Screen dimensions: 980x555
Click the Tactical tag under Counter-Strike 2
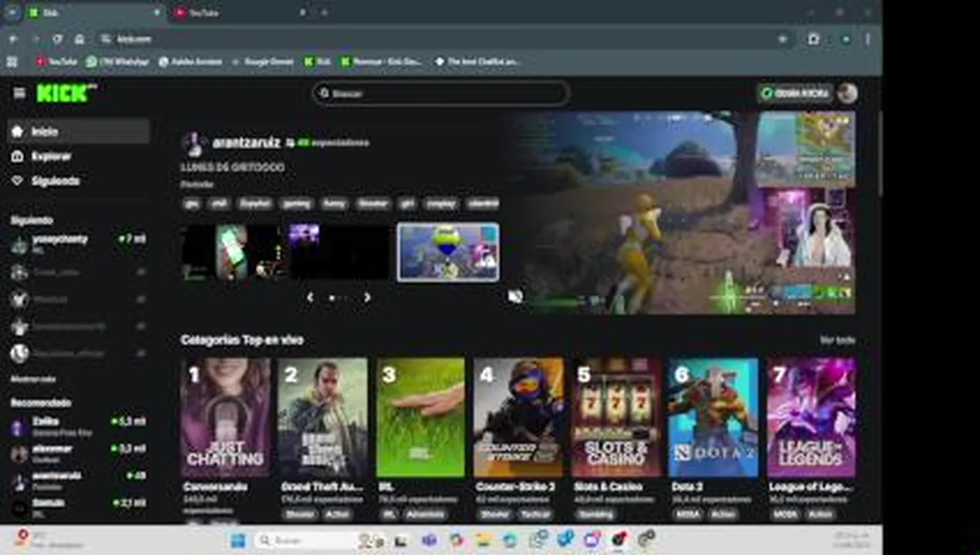pyautogui.click(x=535, y=514)
